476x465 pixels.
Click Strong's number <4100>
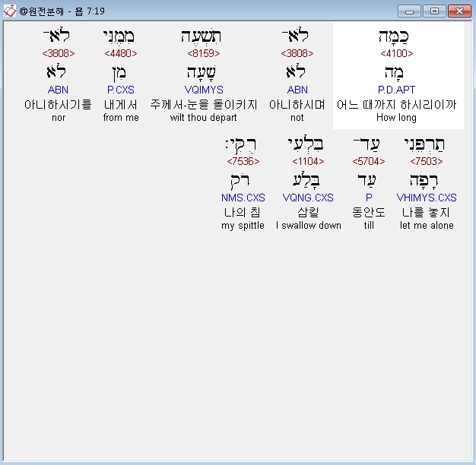[x=396, y=53]
